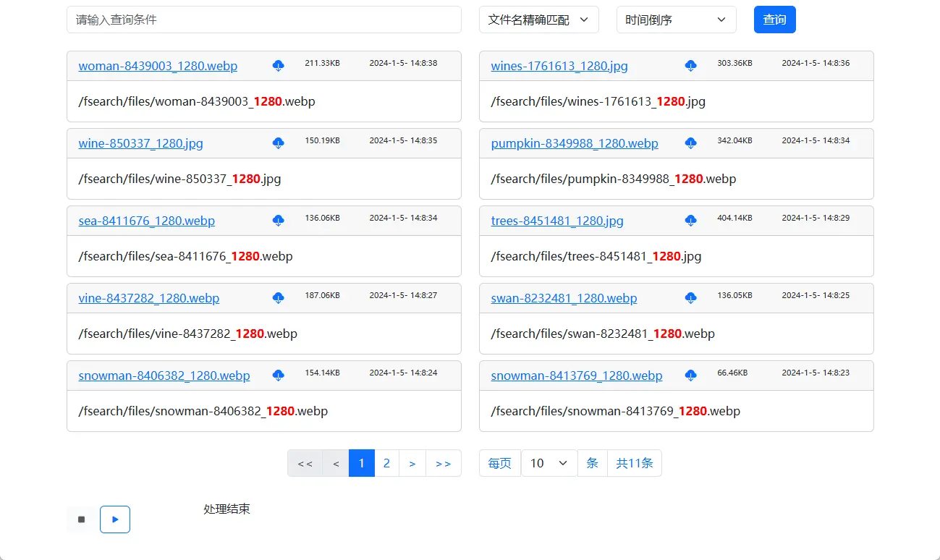The width and height of the screenshot is (940, 560).
Task: Open the snowman-8413769_1280.webp link
Action: [576, 376]
